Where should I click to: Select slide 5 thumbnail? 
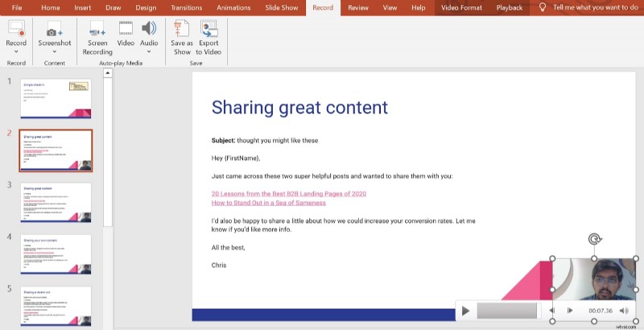click(56, 306)
